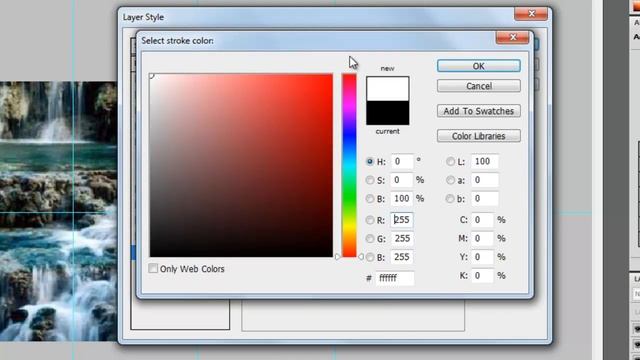
Task: Open Color Libraries
Action: click(x=478, y=136)
